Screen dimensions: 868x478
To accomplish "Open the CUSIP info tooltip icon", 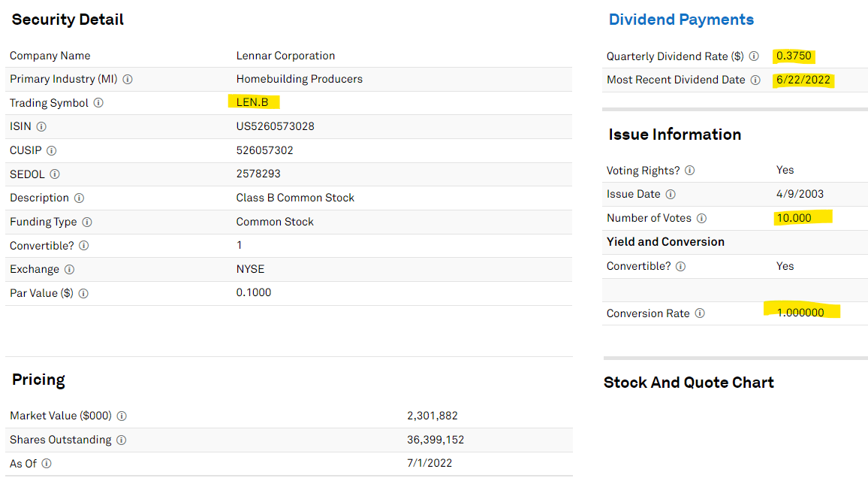I will (x=52, y=150).
